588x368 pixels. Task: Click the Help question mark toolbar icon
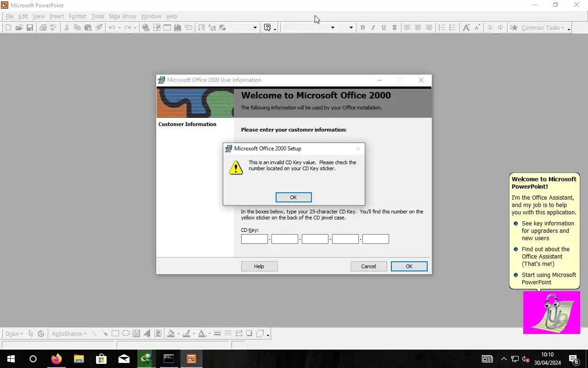267,28
